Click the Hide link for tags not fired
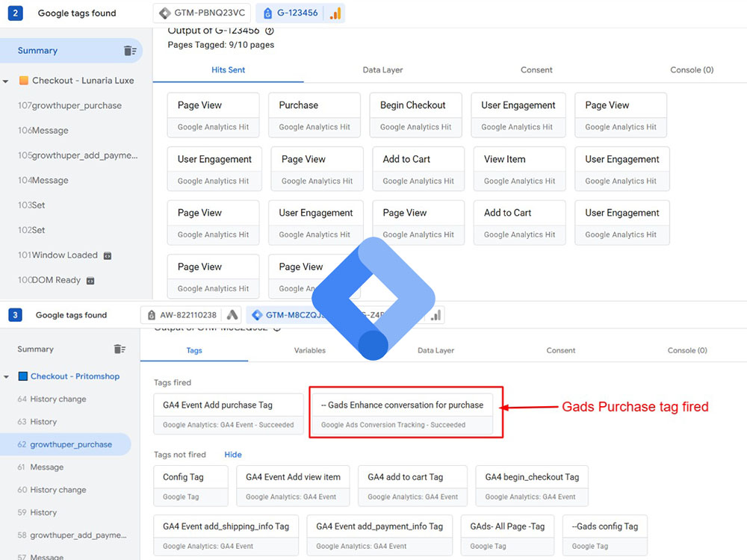This screenshot has width=747, height=560. point(233,455)
